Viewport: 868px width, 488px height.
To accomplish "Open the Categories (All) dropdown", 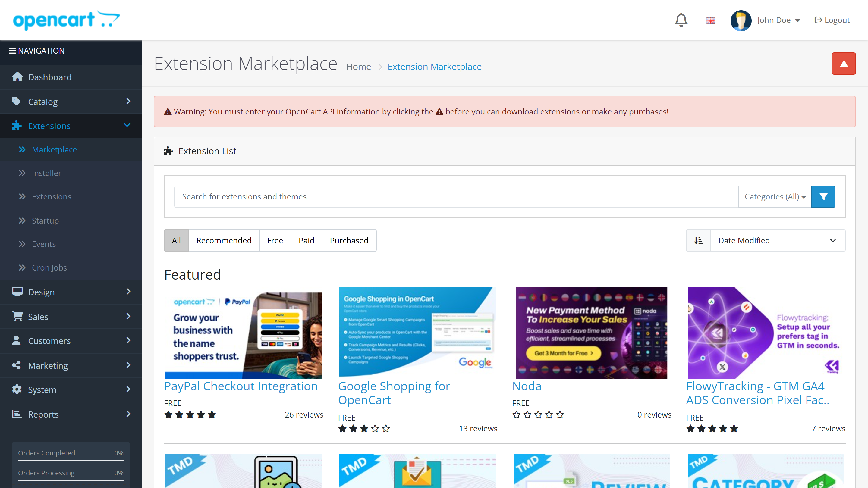I will (775, 197).
